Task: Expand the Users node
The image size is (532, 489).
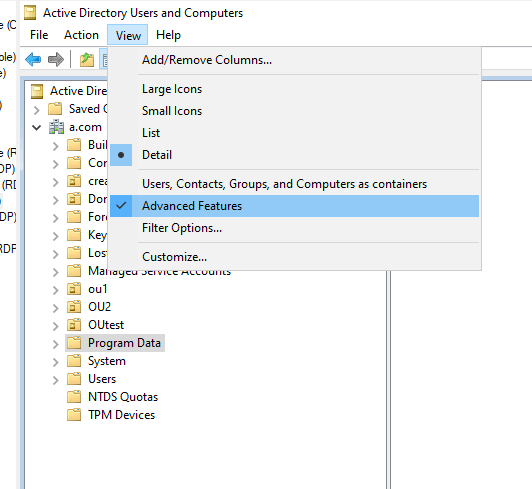Action: (x=56, y=380)
